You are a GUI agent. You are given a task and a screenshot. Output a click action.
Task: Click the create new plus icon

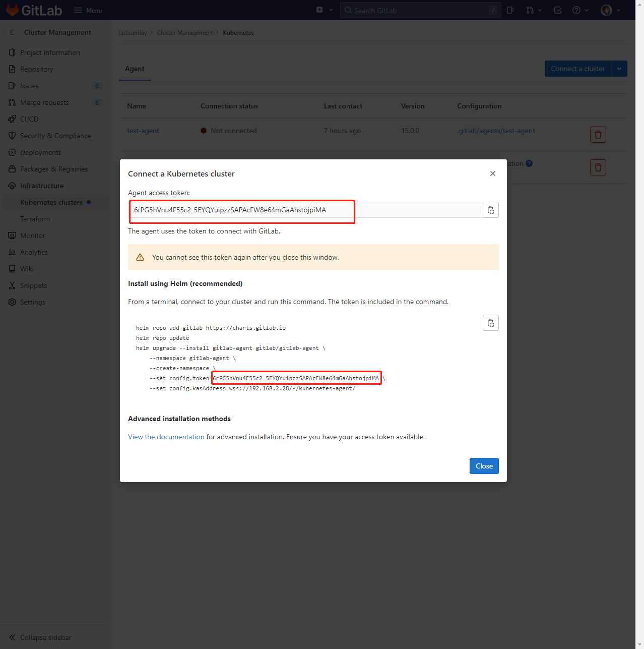click(319, 10)
